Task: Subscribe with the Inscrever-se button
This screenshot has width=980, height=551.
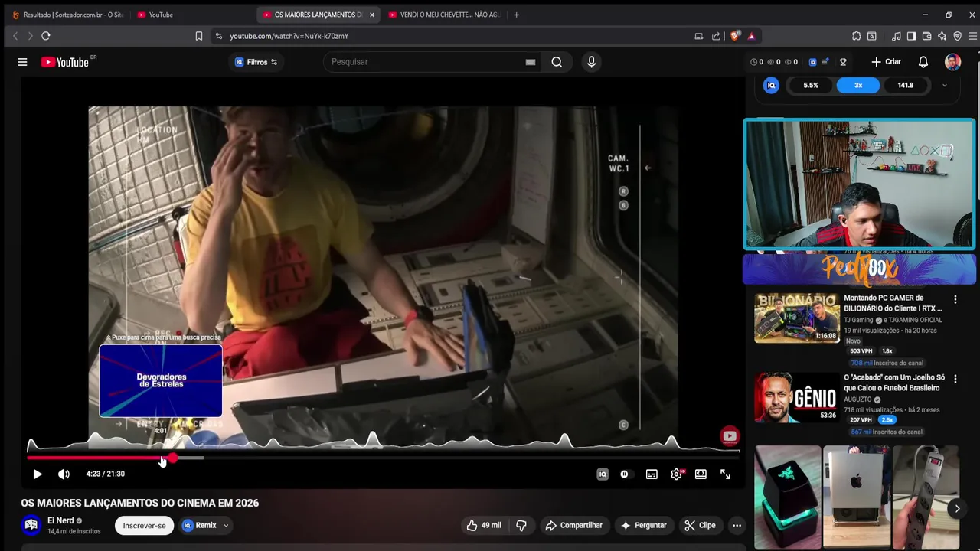Action: click(144, 526)
